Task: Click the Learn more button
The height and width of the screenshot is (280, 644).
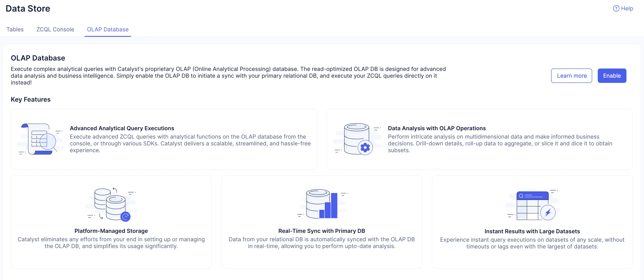Action: pyautogui.click(x=571, y=76)
